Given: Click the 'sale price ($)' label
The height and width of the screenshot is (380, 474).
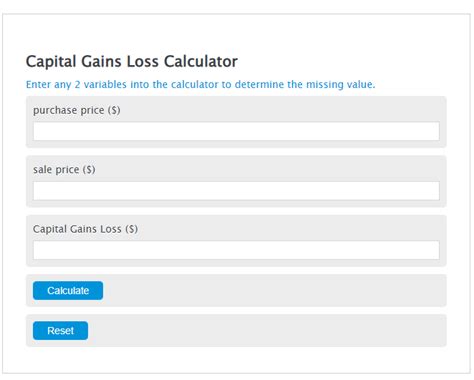Looking at the screenshot, I should pyautogui.click(x=64, y=170).
